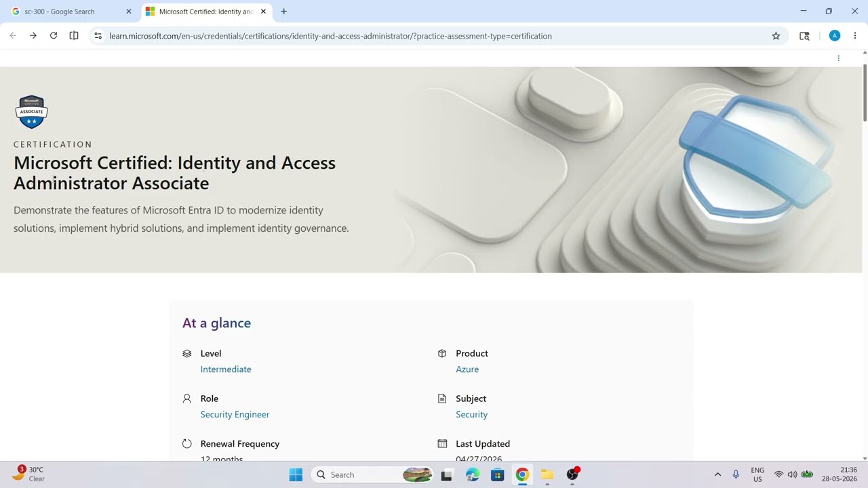Open the Windows Start menu

click(296, 474)
